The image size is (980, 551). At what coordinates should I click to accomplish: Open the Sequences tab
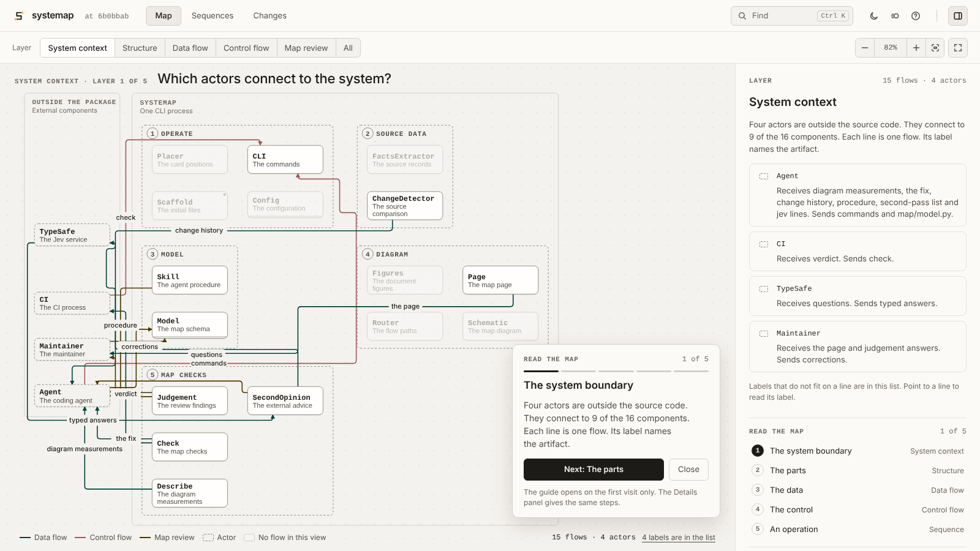213,16
